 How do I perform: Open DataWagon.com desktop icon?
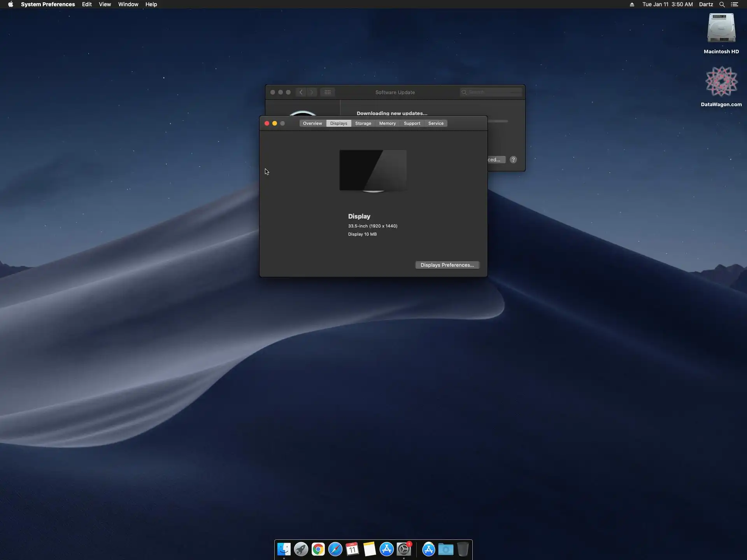721,82
